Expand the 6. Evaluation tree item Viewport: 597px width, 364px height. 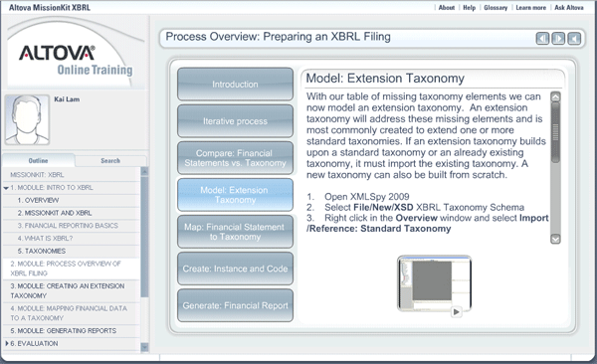tap(7, 343)
